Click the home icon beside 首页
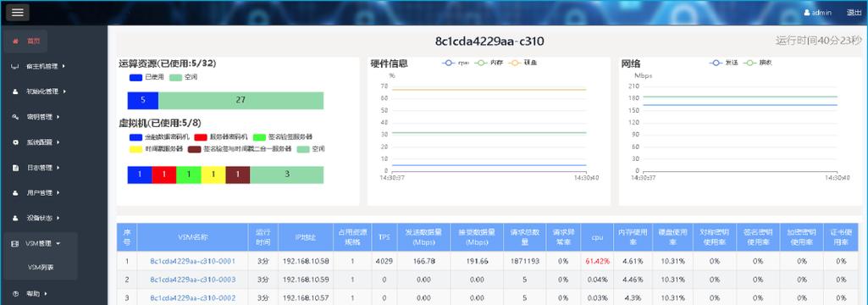 pyautogui.click(x=15, y=41)
